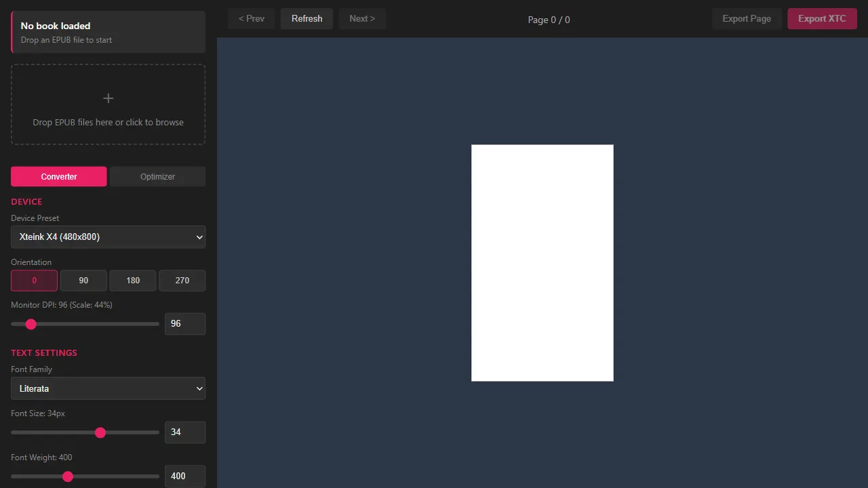Viewport: 868px width, 488px height.
Task: Select orientation 0
Action: (x=34, y=281)
